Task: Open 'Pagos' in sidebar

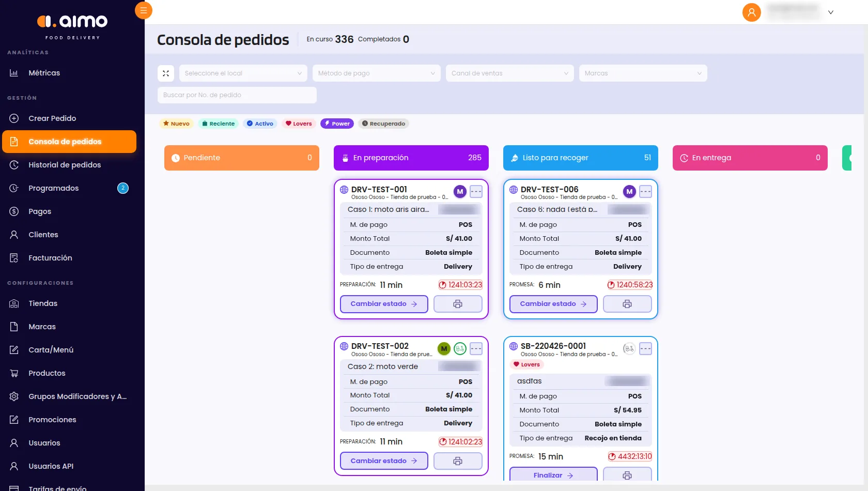Action: pos(69,211)
